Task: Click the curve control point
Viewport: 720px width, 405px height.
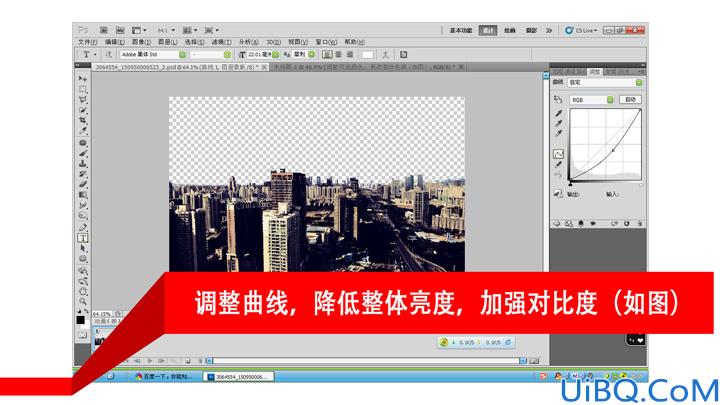Action: [x=613, y=150]
